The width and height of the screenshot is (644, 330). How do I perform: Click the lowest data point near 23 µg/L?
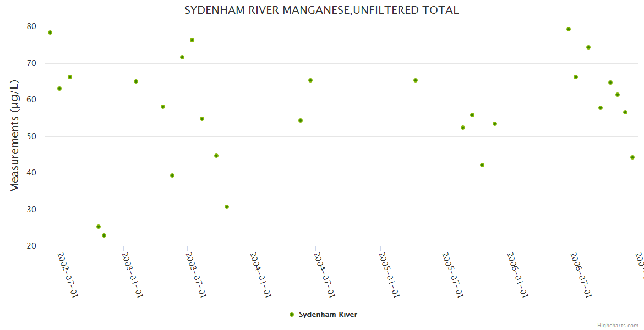coord(104,235)
